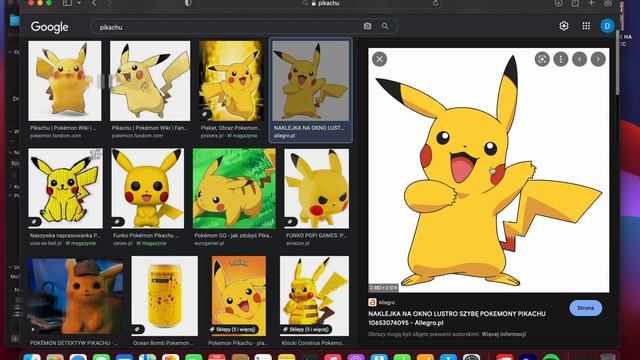Go to next image in preview

598,59
